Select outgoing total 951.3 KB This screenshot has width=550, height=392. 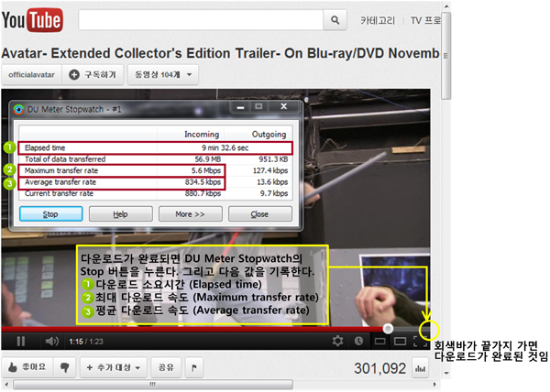click(273, 159)
